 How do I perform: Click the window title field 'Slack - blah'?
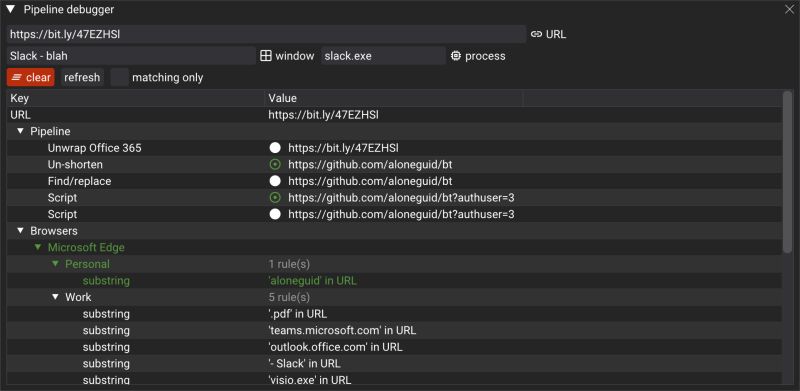click(x=131, y=56)
